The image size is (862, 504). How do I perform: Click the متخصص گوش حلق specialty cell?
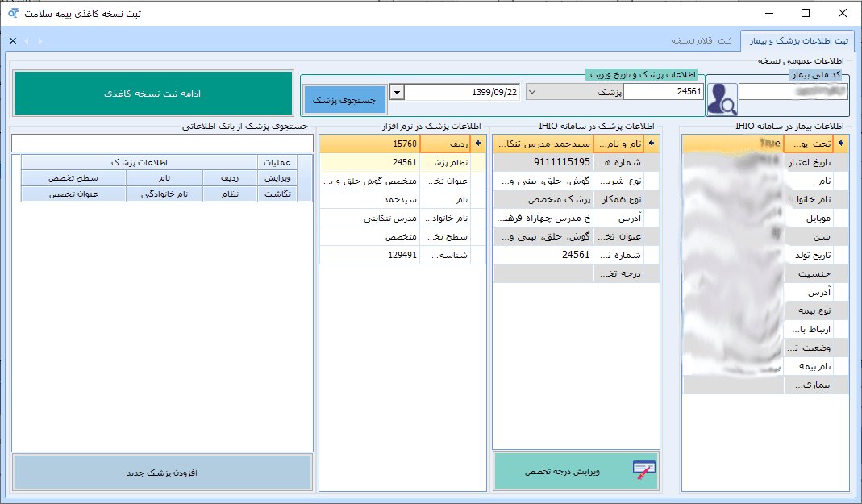[x=369, y=181]
